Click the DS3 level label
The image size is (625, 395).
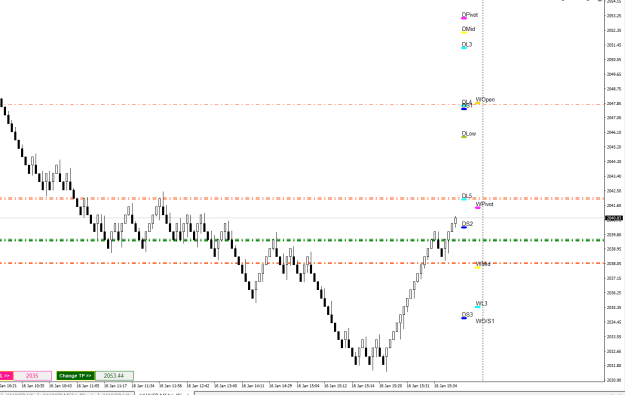point(467,315)
